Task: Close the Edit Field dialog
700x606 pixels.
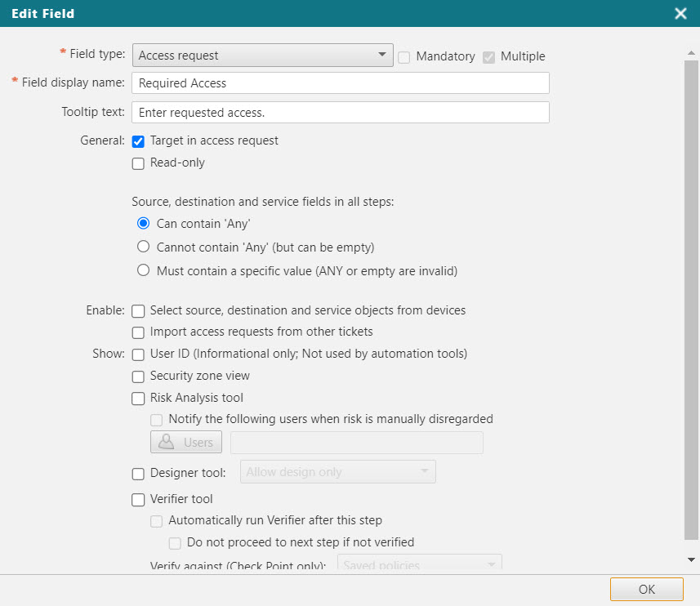Action: [680, 13]
